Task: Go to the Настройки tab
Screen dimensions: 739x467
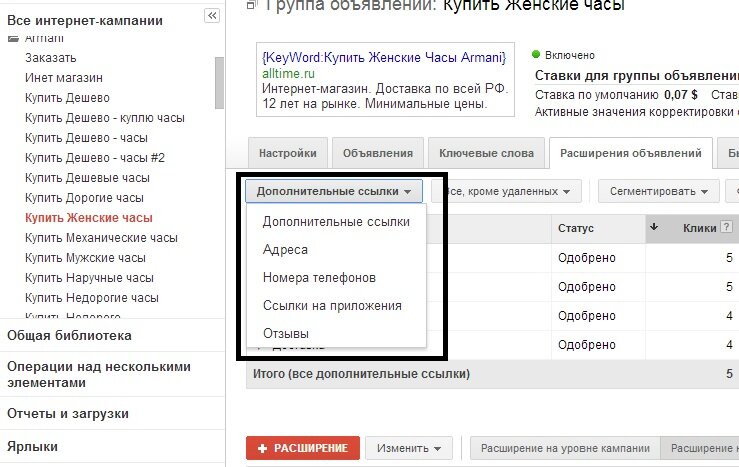Action: coord(287,153)
